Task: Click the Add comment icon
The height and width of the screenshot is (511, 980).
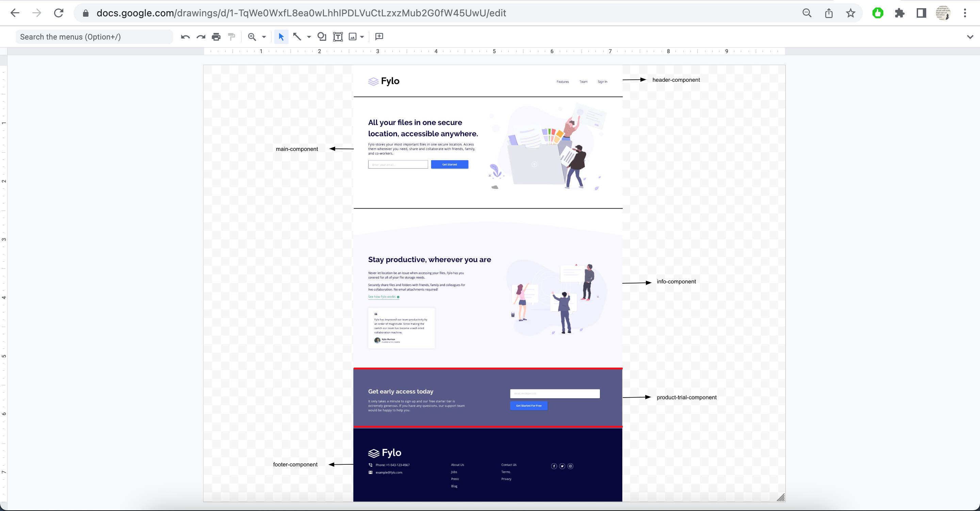Action: (x=379, y=37)
